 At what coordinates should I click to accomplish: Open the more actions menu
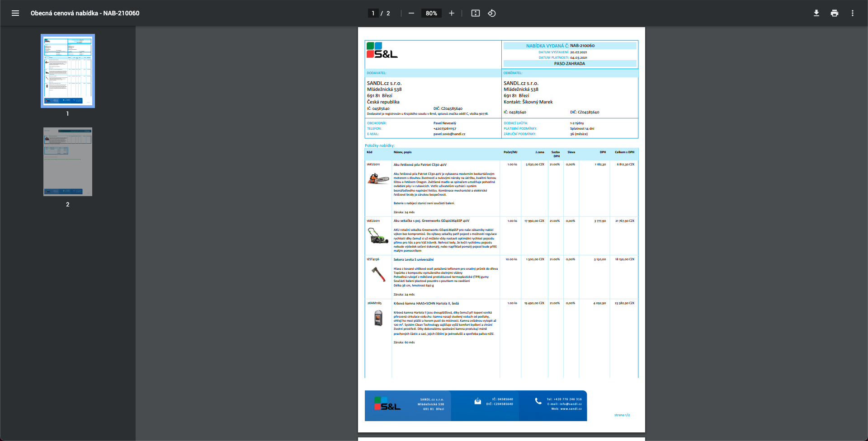click(x=853, y=13)
